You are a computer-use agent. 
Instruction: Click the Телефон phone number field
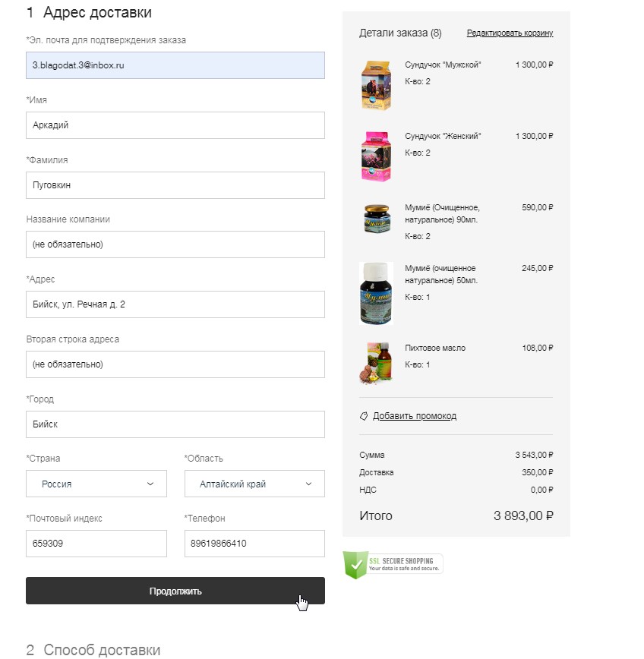254,544
